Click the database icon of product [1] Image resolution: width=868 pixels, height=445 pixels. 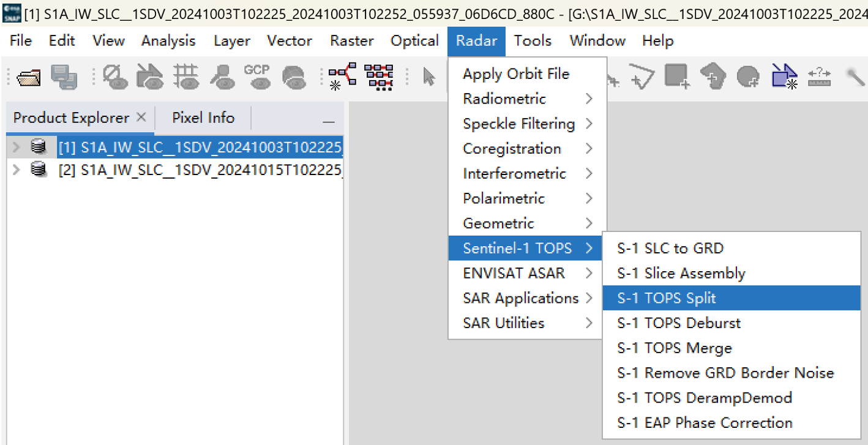click(x=39, y=148)
